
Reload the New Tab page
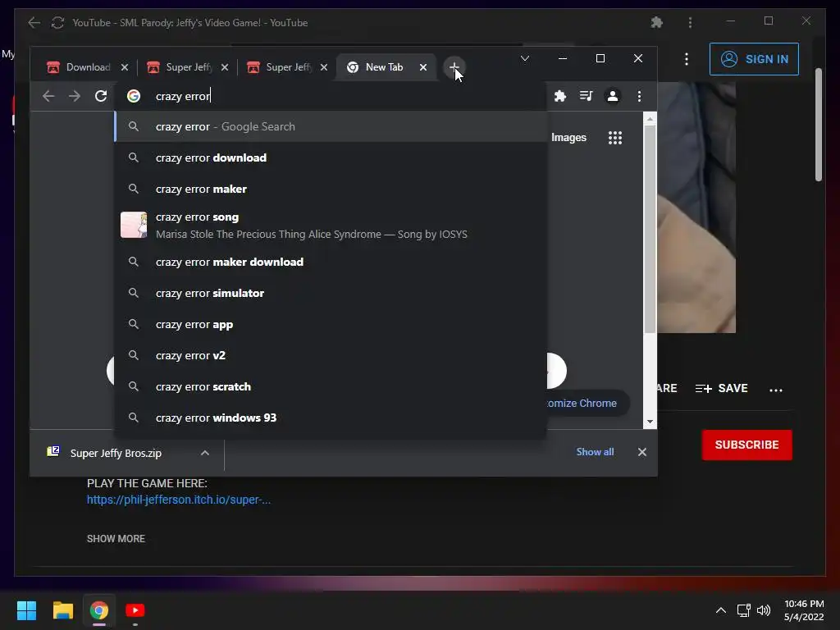tap(101, 96)
